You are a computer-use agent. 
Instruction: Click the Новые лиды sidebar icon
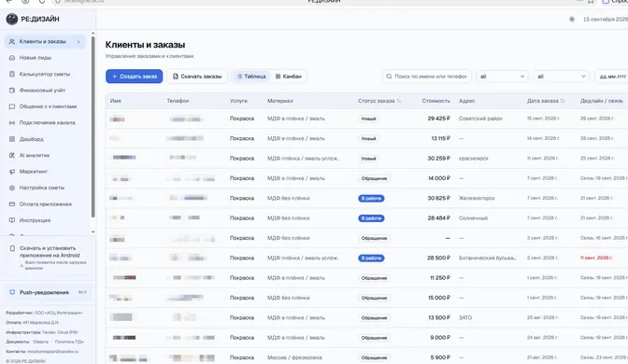(x=12, y=58)
